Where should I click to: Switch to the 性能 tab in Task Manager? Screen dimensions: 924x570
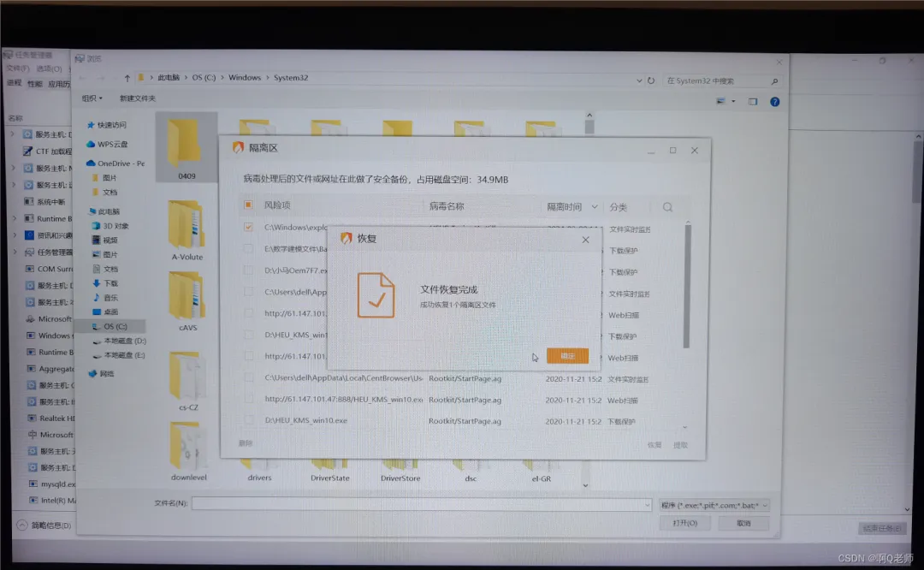(x=35, y=84)
